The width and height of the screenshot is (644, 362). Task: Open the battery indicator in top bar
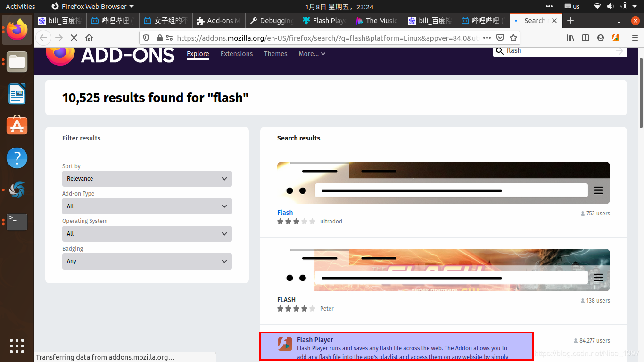click(x=624, y=6)
